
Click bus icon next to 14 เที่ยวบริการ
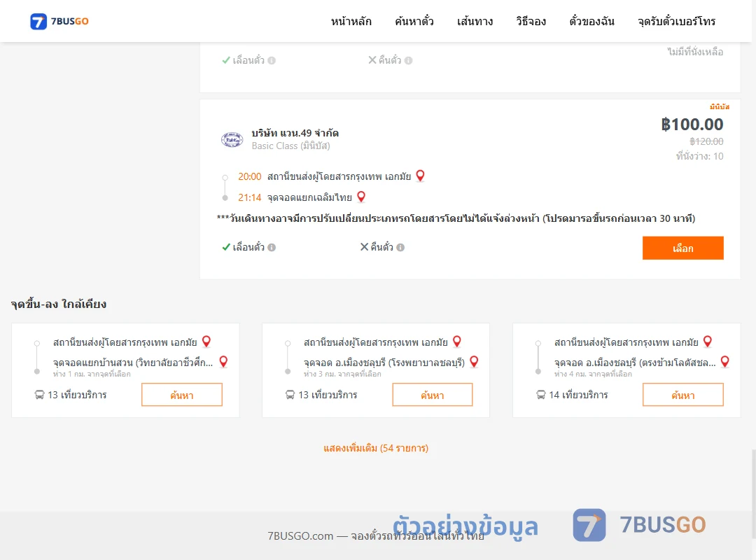coord(541,395)
